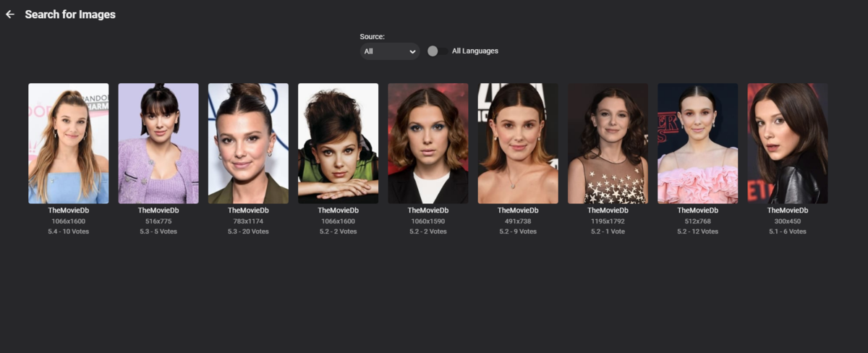Click TheMovieDb label above 516x775
The image size is (868, 353).
pyautogui.click(x=158, y=210)
